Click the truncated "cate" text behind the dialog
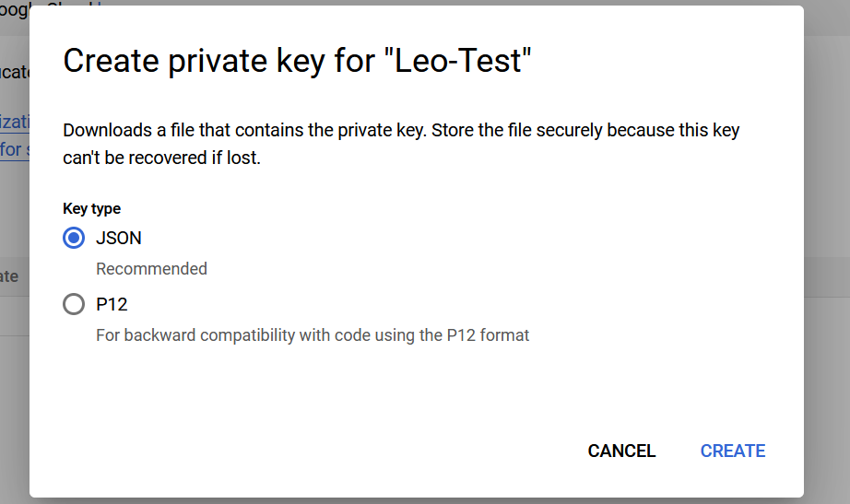This screenshot has width=850, height=504. (x=14, y=72)
